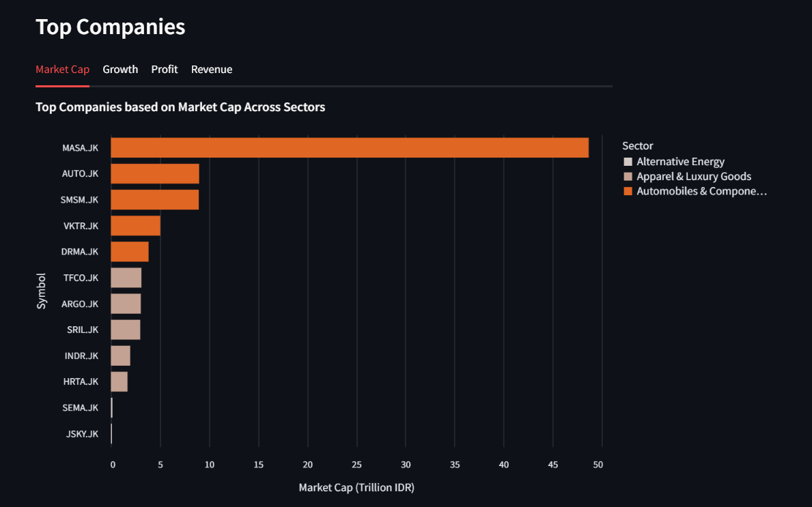Click the Market Cap (Trillion IDR) axis title
The image size is (812, 507).
click(x=356, y=487)
